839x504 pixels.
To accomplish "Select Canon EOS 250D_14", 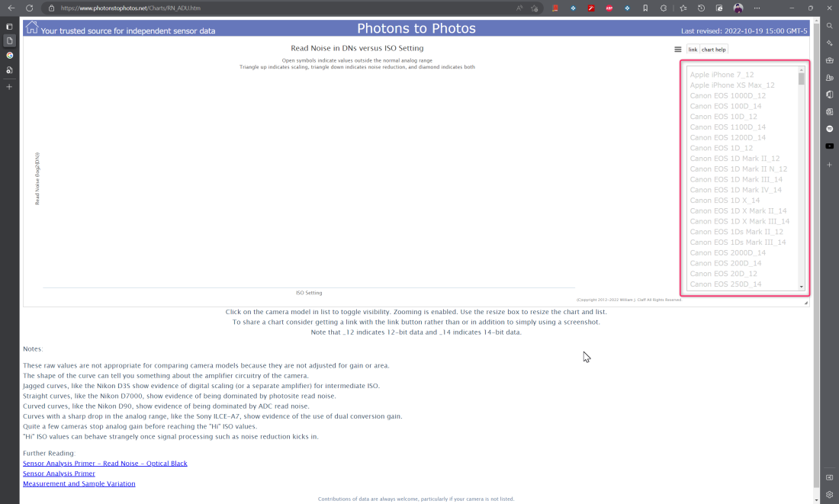I will (725, 284).
